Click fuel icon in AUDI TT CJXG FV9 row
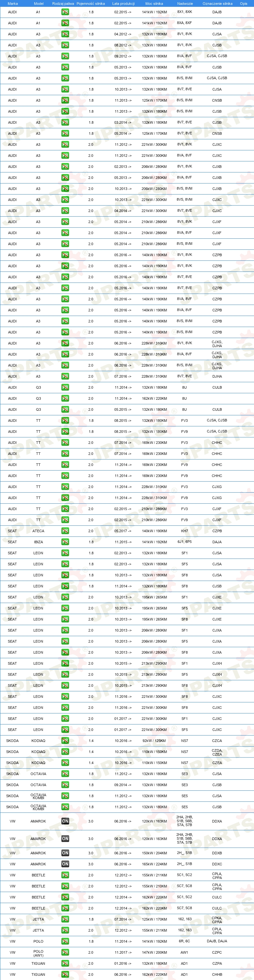The height and width of the screenshot is (980, 254). 65,497
